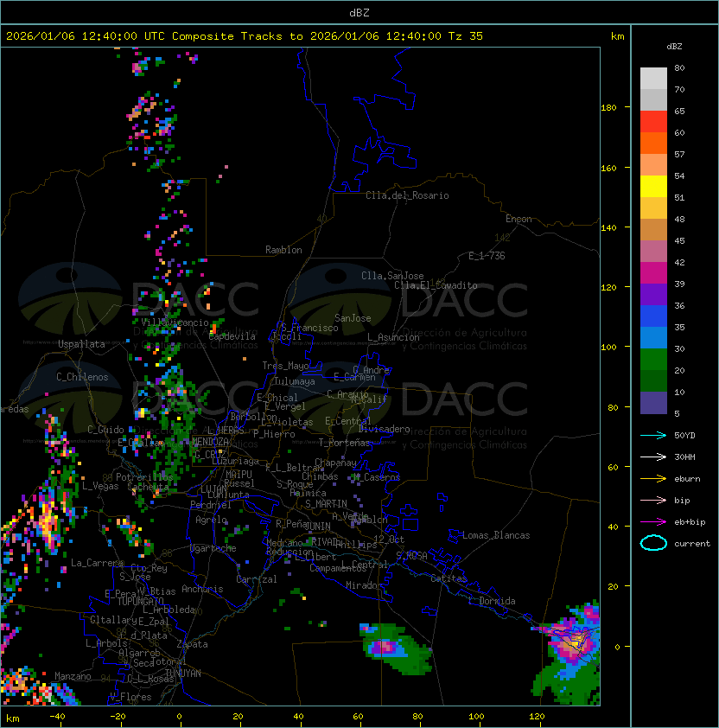
Task: Click the white 30HM arrow in legend
Action: [653, 457]
